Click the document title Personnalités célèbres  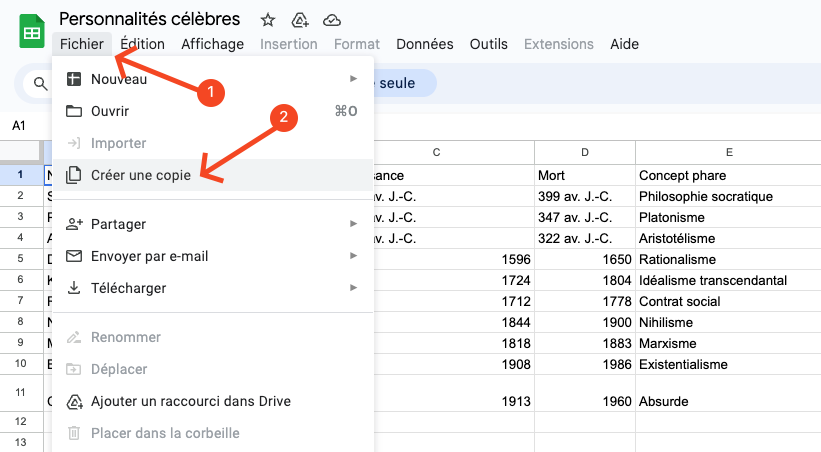150,19
